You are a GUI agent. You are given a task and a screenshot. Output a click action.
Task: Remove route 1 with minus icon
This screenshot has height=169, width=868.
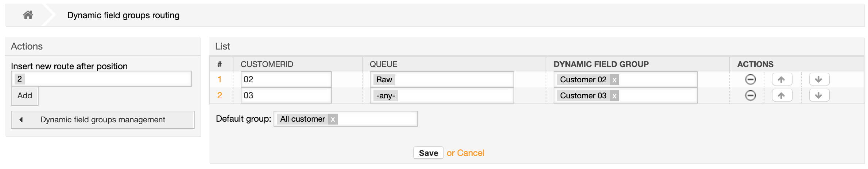[750, 79]
